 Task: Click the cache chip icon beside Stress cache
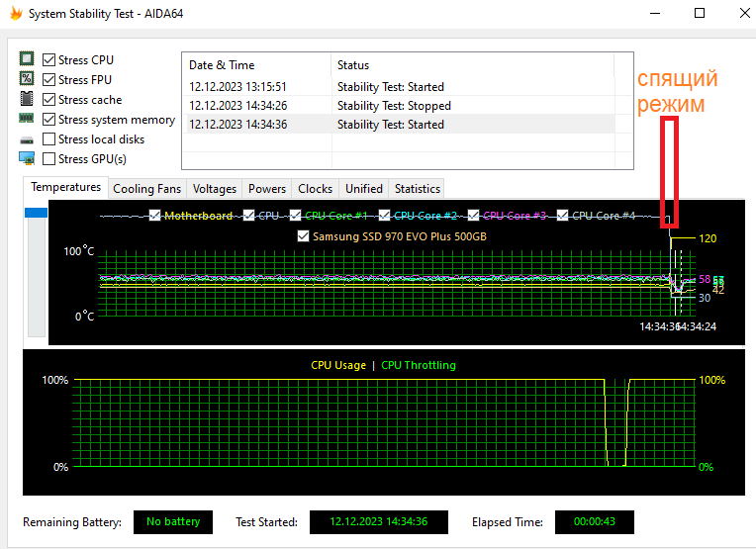click(x=27, y=98)
